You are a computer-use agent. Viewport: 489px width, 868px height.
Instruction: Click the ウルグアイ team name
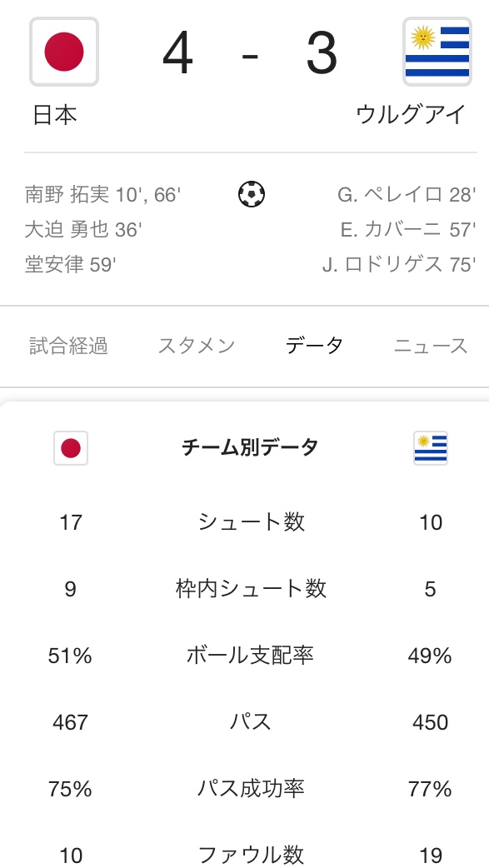(411, 115)
